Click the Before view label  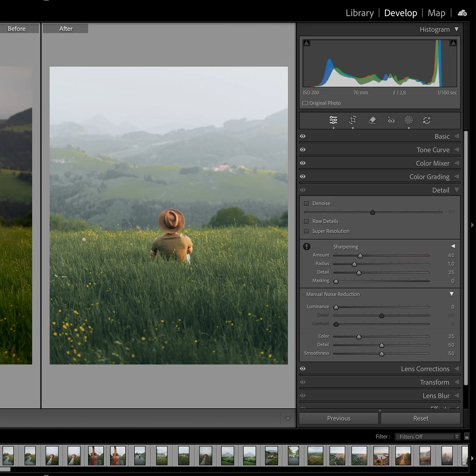click(17, 29)
